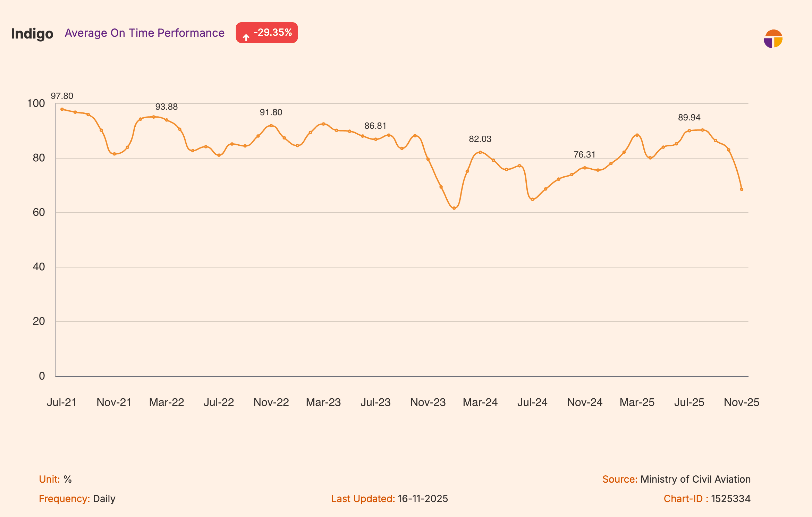Image resolution: width=812 pixels, height=517 pixels.
Task: Click the 97.80 data point label
Action: (x=62, y=96)
